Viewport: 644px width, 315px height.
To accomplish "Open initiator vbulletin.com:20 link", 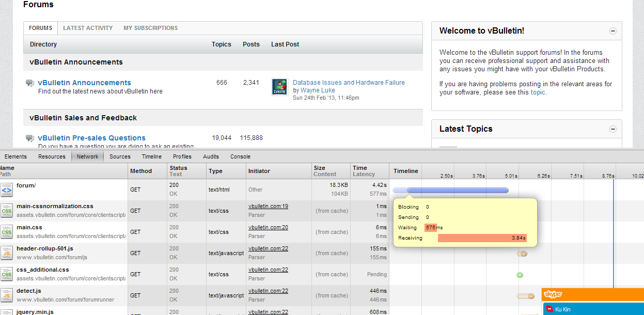I will pos(268,228).
